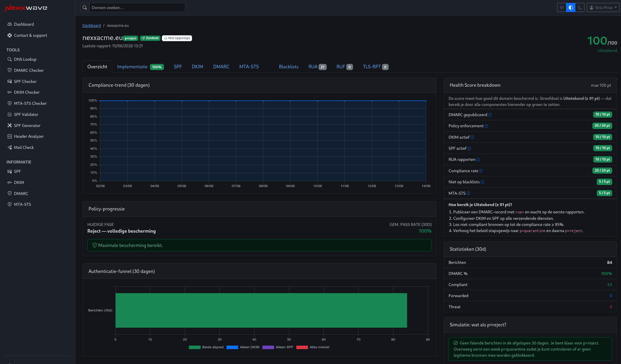Click the Mail Check send icon
This screenshot has width=621, height=364.
pyautogui.click(x=10, y=147)
